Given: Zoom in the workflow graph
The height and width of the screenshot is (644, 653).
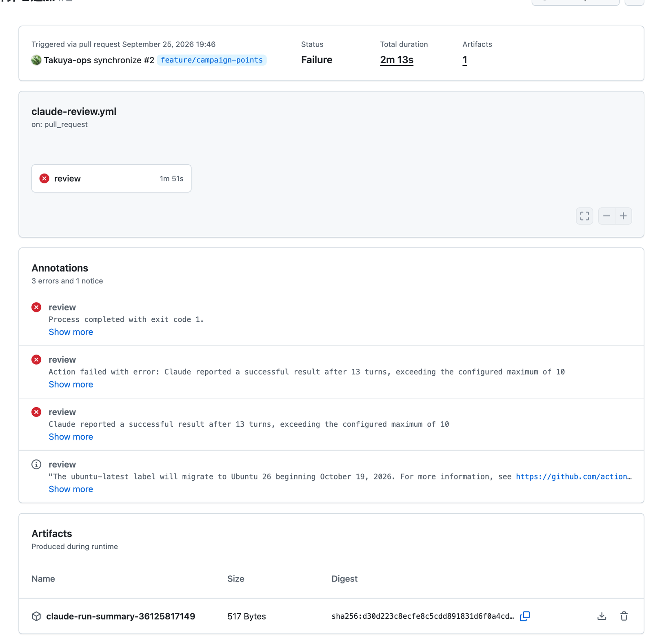Looking at the screenshot, I should [x=623, y=216].
